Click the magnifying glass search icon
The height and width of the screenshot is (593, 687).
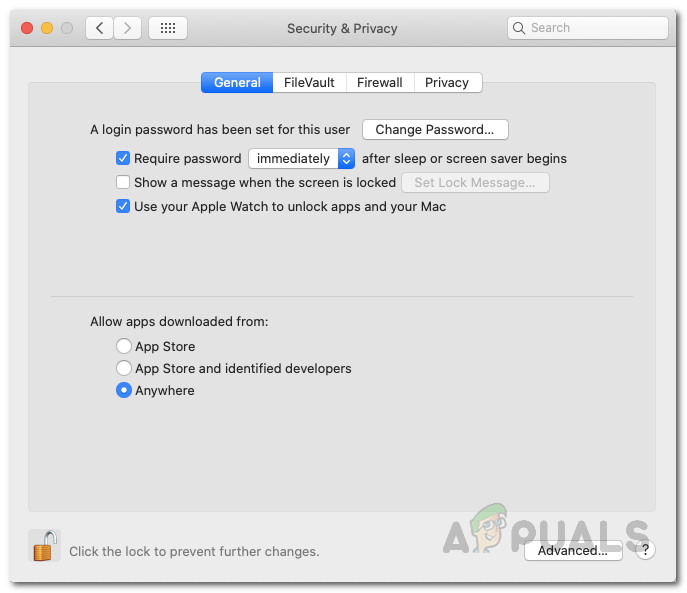(x=519, y=28)
